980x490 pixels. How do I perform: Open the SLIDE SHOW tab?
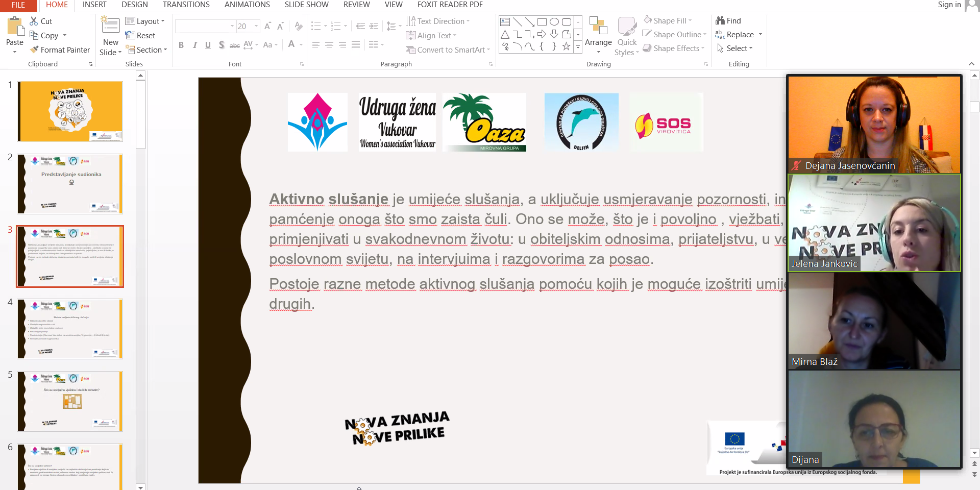[x=306, y=5]
